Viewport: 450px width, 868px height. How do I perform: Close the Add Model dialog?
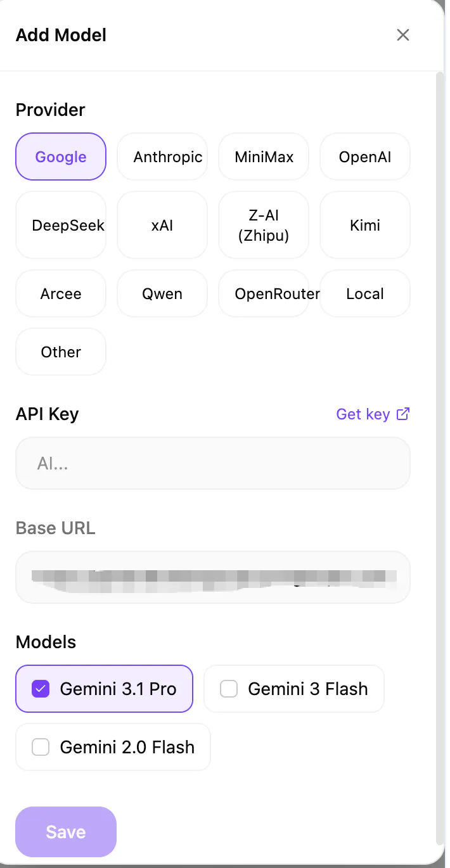(403, 35)
